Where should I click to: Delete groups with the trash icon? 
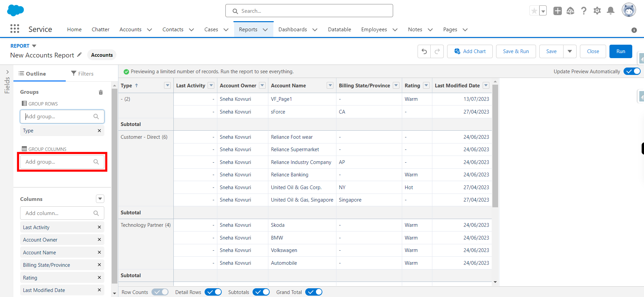(x=101, y=92)
